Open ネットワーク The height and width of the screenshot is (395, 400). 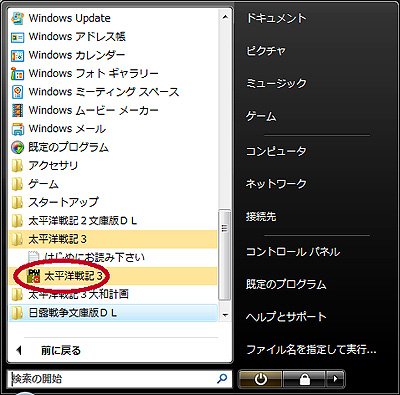(276, 184)
